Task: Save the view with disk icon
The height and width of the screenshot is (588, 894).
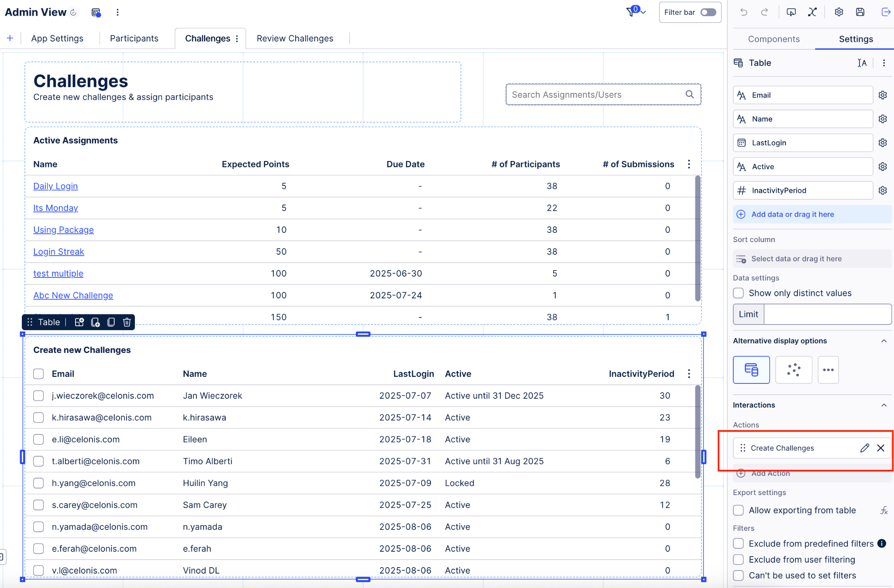Action: click(x=860, y=12)
